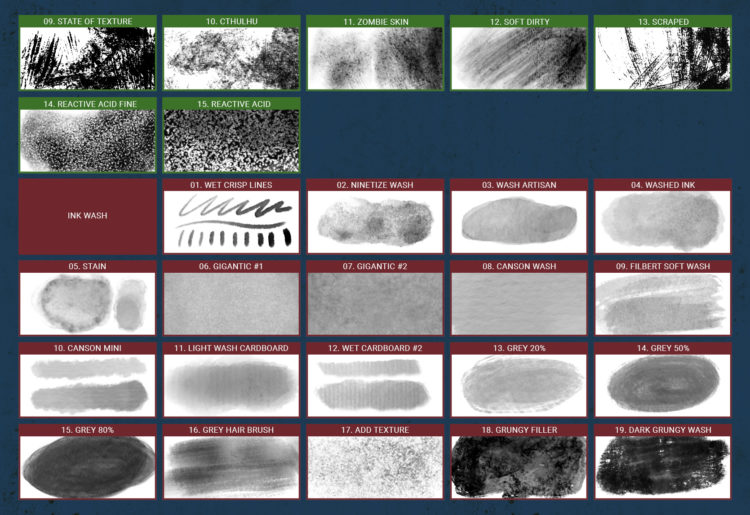The image size is (750, 515).
Task: Click the '03. WASH ARTISAN' label
Action: [x=519, y=185]
